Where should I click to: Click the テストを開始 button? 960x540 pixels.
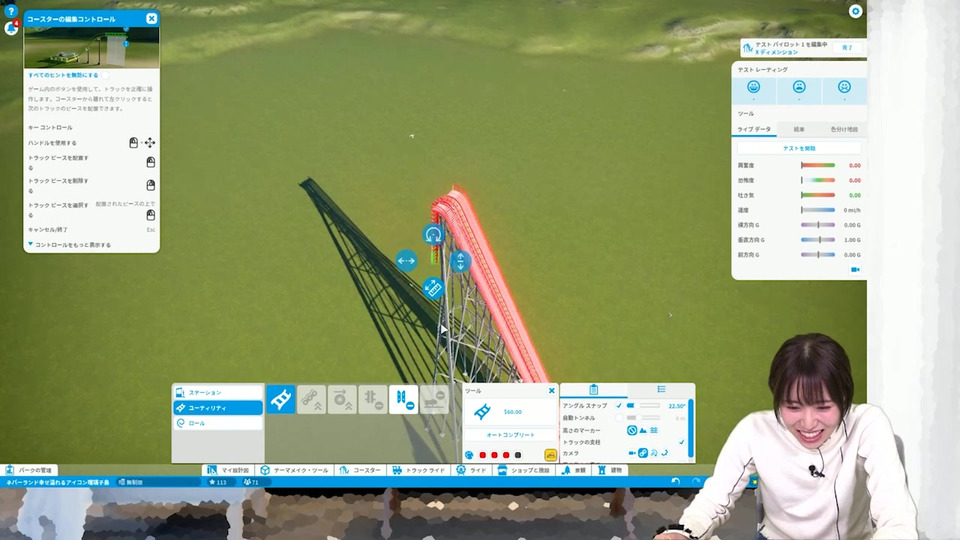click(x=799, y=148)
